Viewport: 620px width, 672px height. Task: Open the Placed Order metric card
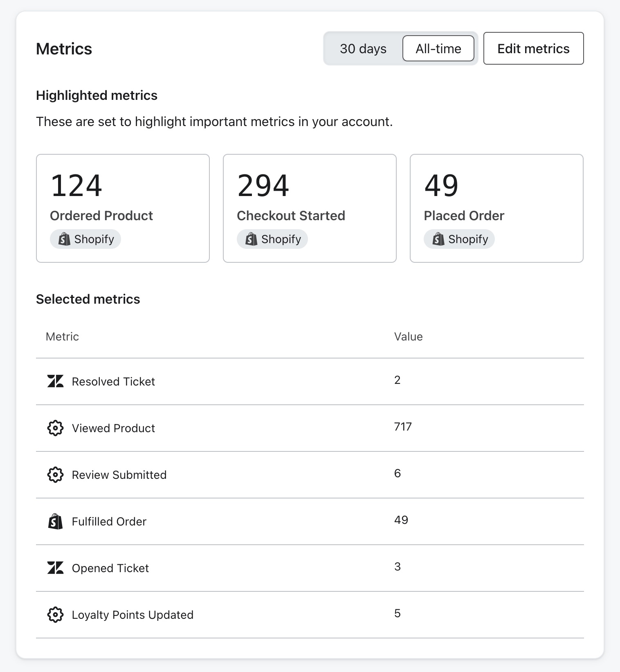496,208
